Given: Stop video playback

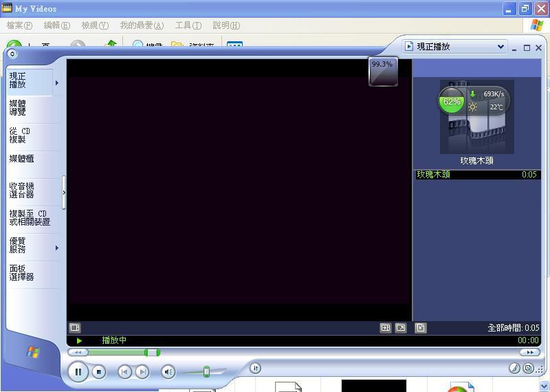Looking at the screenshot, I should (99, 372).
